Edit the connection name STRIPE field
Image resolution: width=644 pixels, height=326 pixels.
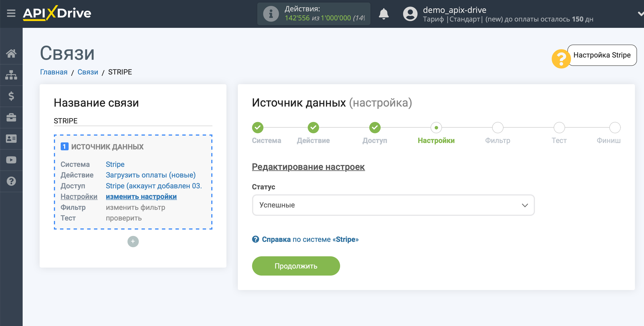point(133,121)
